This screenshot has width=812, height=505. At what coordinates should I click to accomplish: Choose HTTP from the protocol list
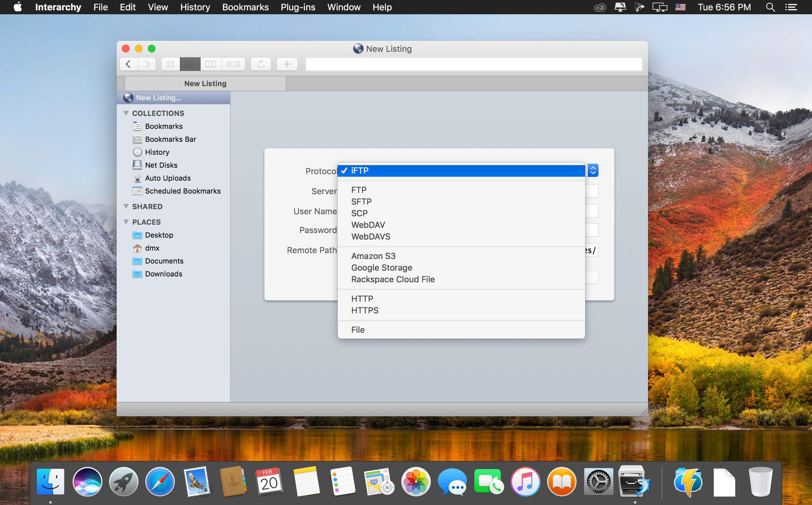(x=461, y=299)
